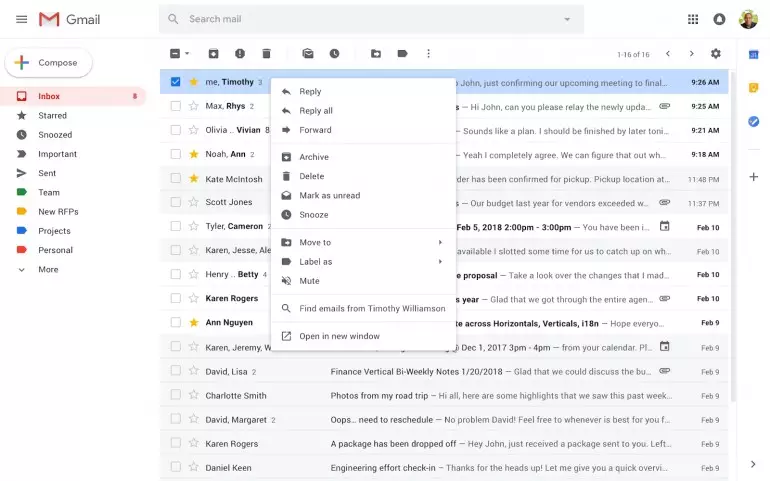Expand the More section in sidebar

point(48,270)
